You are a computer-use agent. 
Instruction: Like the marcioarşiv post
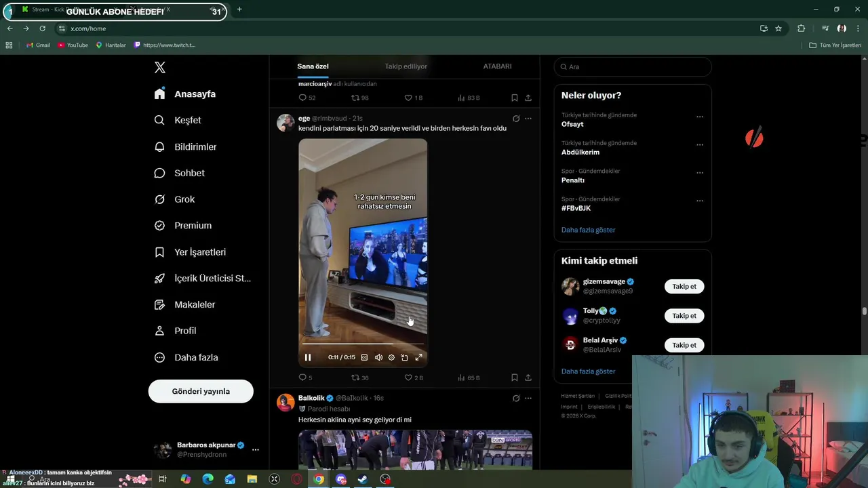tap(413, 98)
